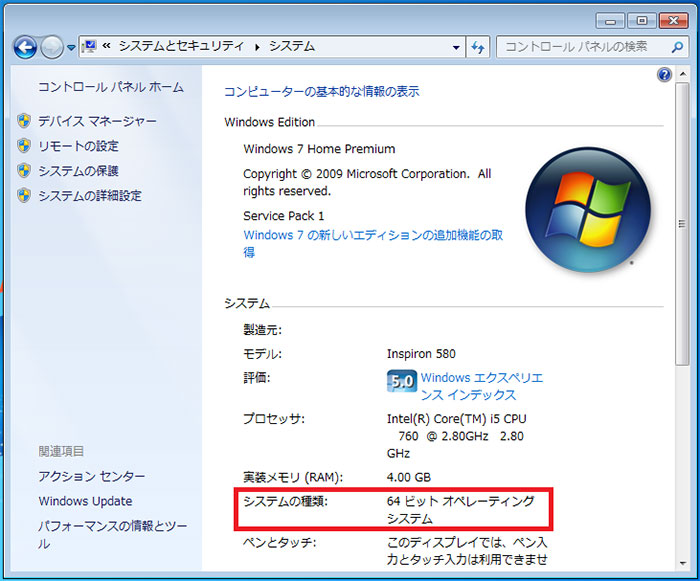Viewport: 700px width, 581px height.
Task: Open the arrow after システムとセキュリティ
Action: (257, 46)
